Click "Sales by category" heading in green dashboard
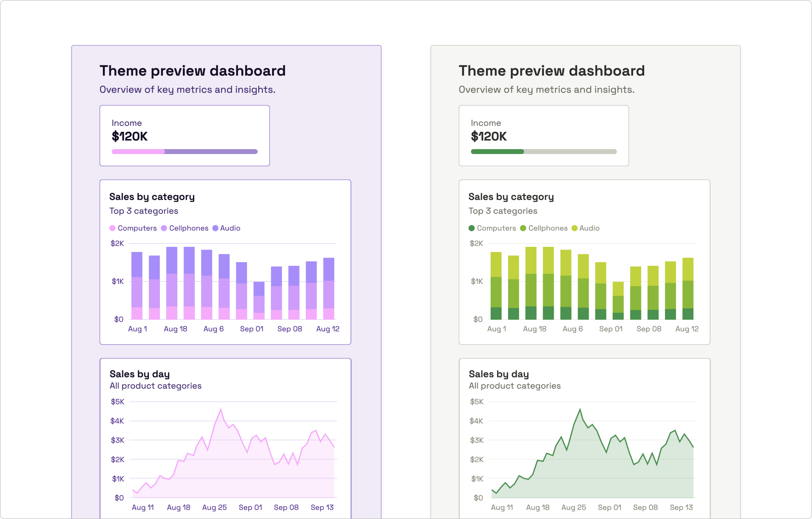 pos(511,197)
